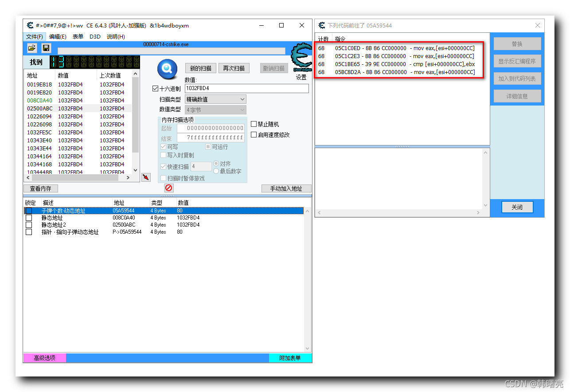Toggle the 可运行 checkbox
The width and height of the screenshot is (570, 392).
208,147
